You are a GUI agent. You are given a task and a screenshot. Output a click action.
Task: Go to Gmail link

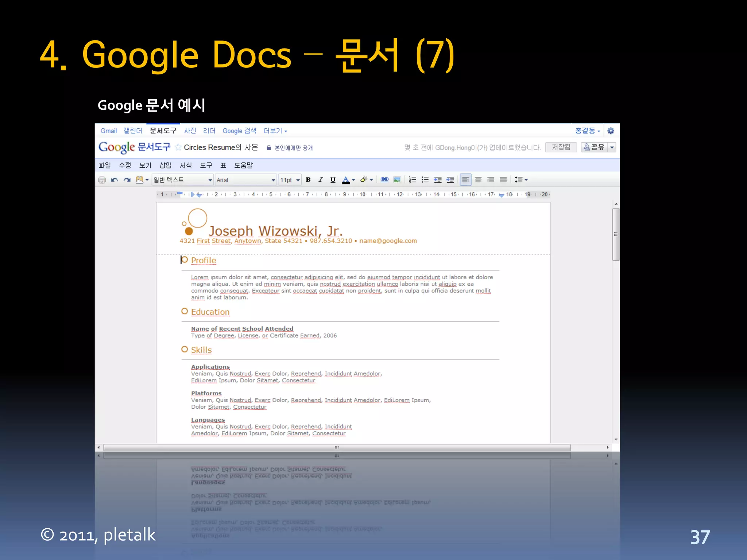click(x=109, y=131)
